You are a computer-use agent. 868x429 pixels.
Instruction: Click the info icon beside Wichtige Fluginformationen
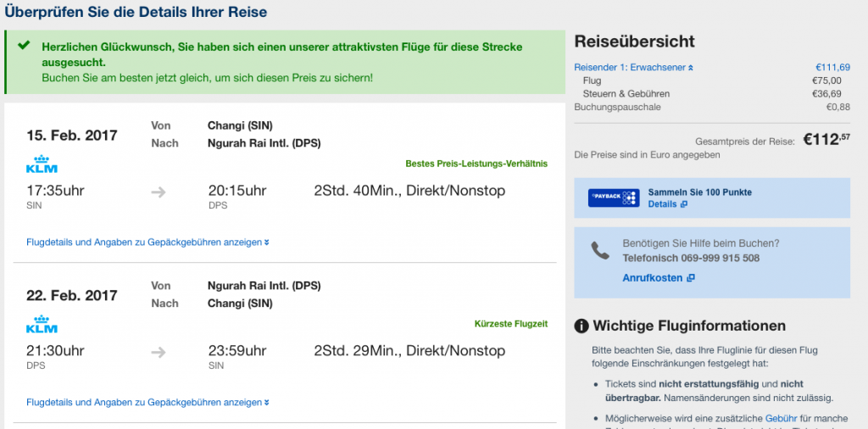(x=581, y=326)
